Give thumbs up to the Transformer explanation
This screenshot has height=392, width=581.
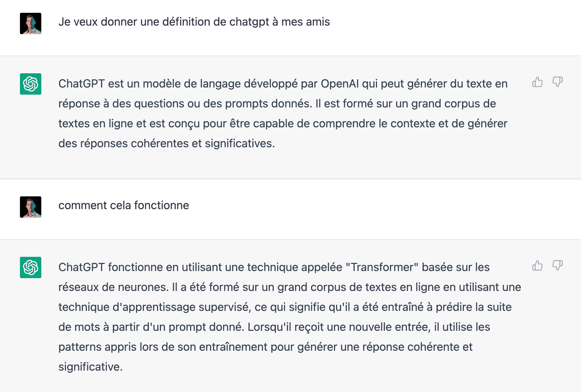click(x=537, y=266)
